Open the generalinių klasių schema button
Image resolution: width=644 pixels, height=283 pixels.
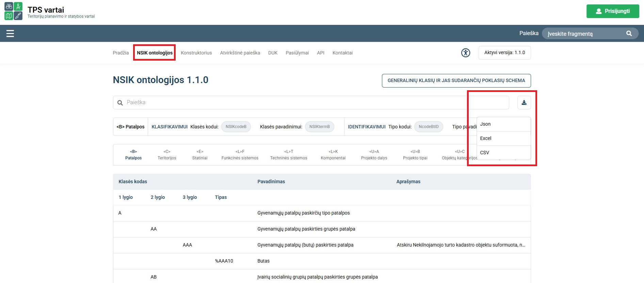coord(456,81)
